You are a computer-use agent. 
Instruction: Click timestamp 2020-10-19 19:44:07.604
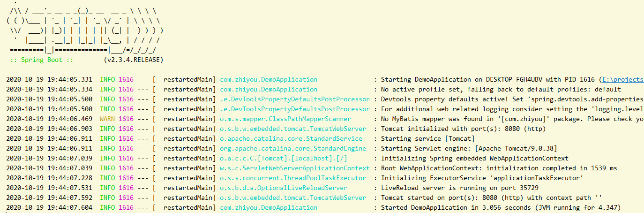point(49,208)
